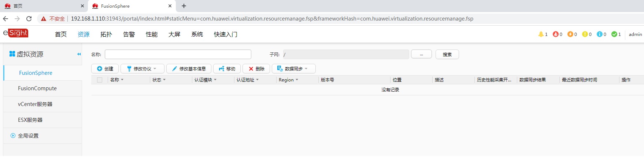Select FusionCompute in the sidebar
This screenshot has width=644, height=157.
[x=42, y=88]
